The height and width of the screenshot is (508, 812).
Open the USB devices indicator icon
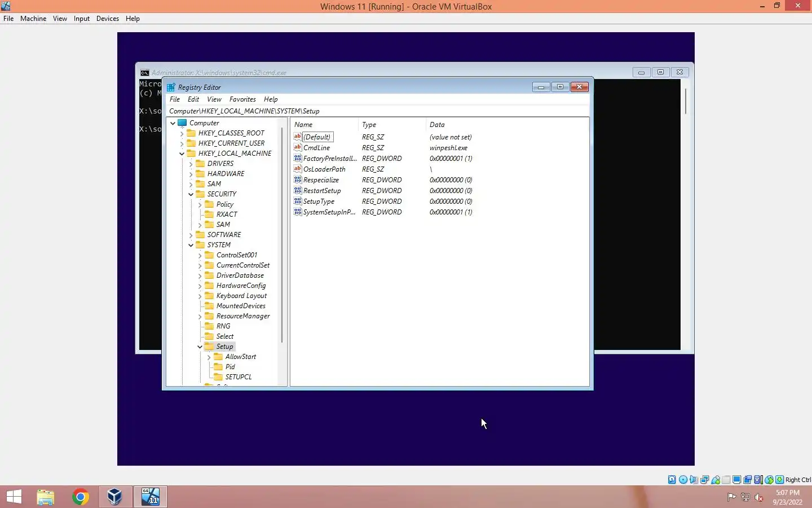[716, 480]
